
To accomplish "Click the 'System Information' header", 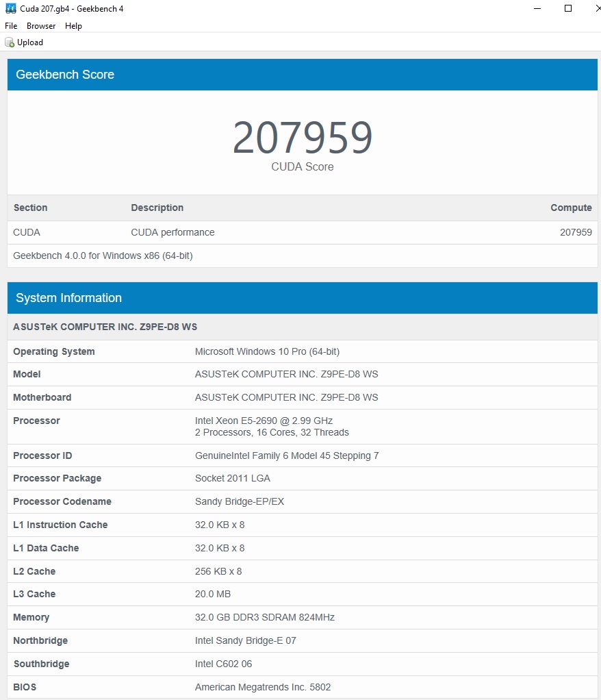I will (68, 298).
